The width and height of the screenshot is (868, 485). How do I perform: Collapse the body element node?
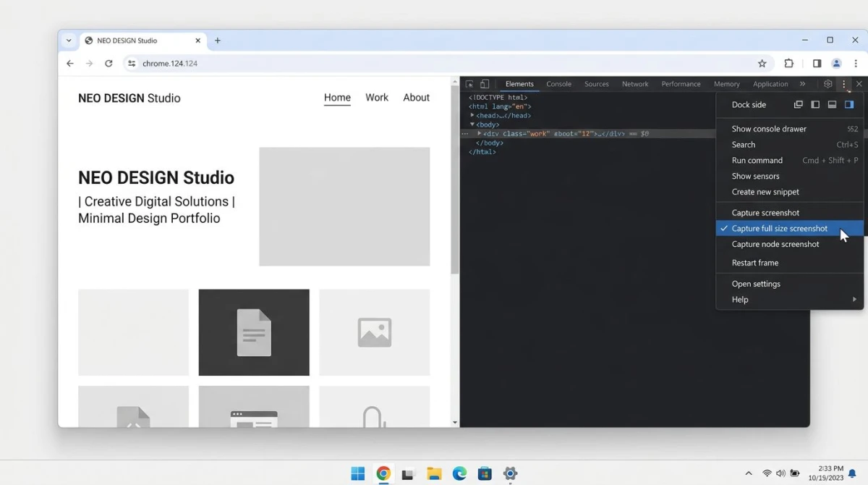click(472, 125)
